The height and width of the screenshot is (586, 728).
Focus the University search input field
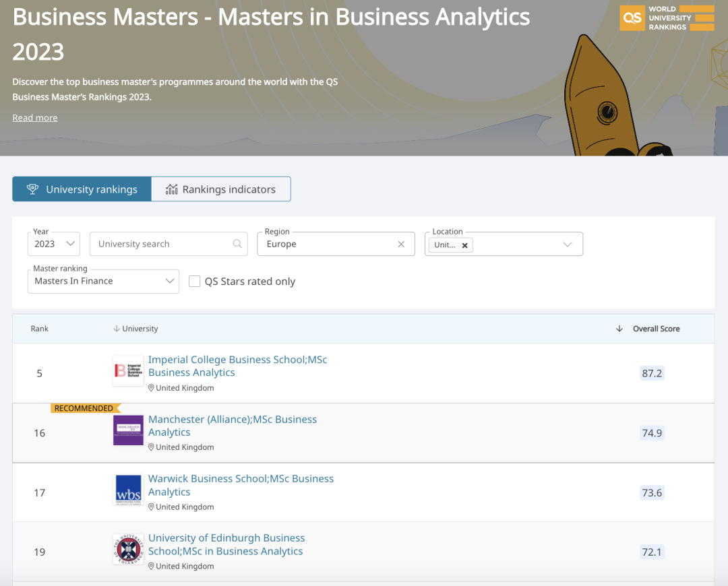point(169,244)
